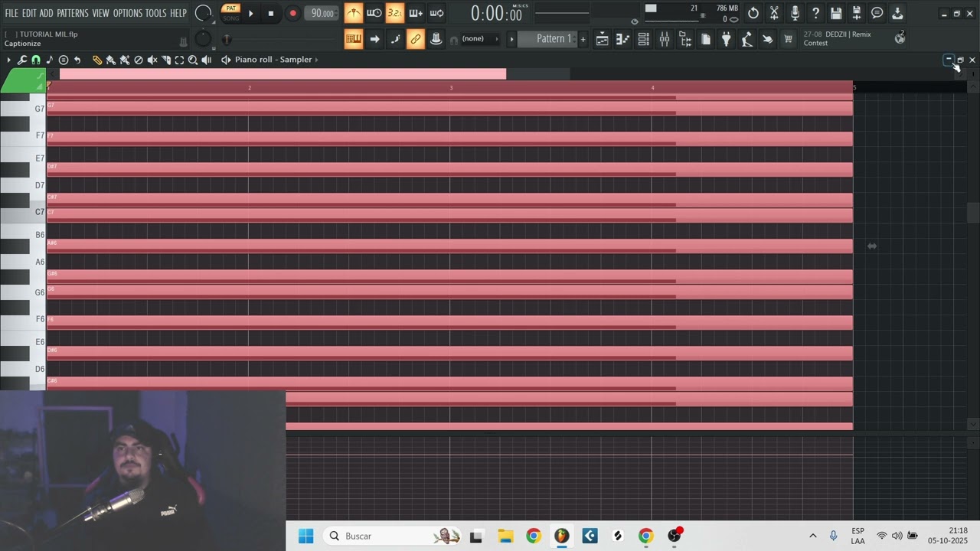Viewport: 980px width, 551px height.
Task: Choose the dashed-square Select tool
Action: 179,60
